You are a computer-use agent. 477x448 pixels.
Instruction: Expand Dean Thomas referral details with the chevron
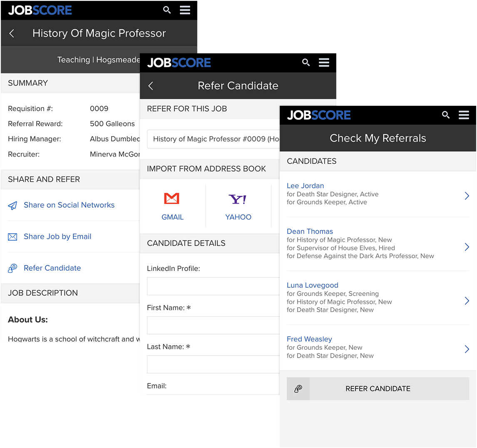tap(466, 246)
